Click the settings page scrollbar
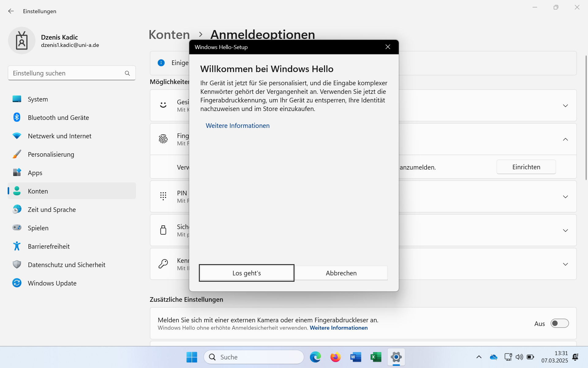Screen dimensions: 588x368 click(586, 117)
